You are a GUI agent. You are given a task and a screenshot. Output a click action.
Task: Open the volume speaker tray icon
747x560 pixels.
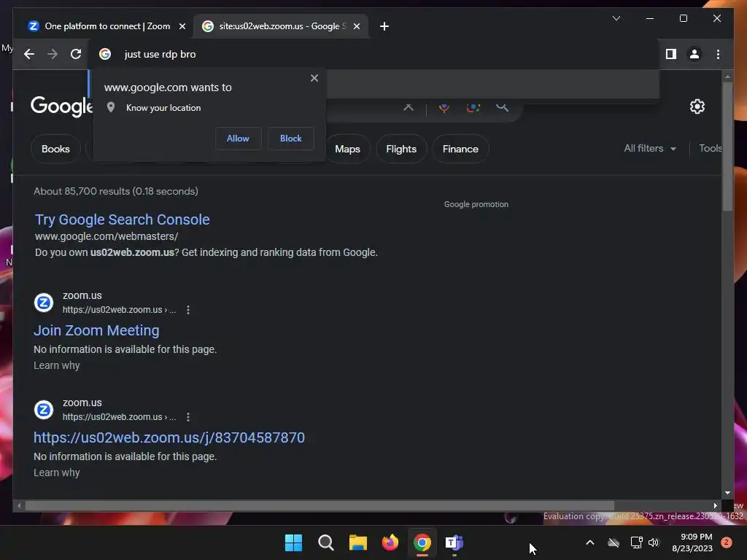[x=654, y=542]
